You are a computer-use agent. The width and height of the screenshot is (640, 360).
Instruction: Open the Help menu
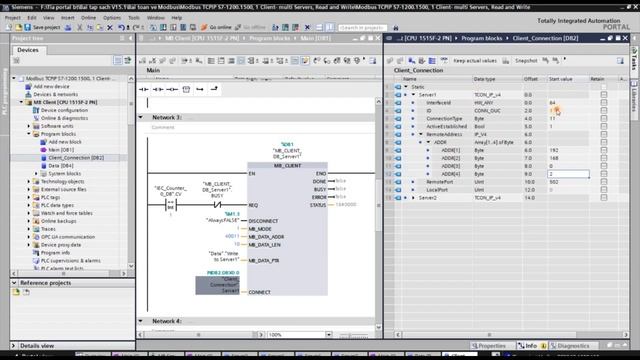[x=176, y=18]
